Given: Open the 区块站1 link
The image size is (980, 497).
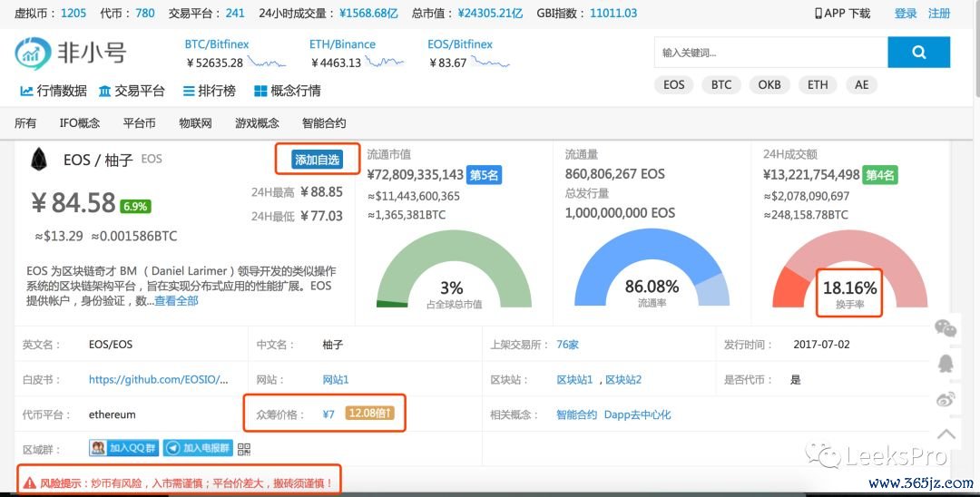Looking at the screenshot, I should coord(574,380).
